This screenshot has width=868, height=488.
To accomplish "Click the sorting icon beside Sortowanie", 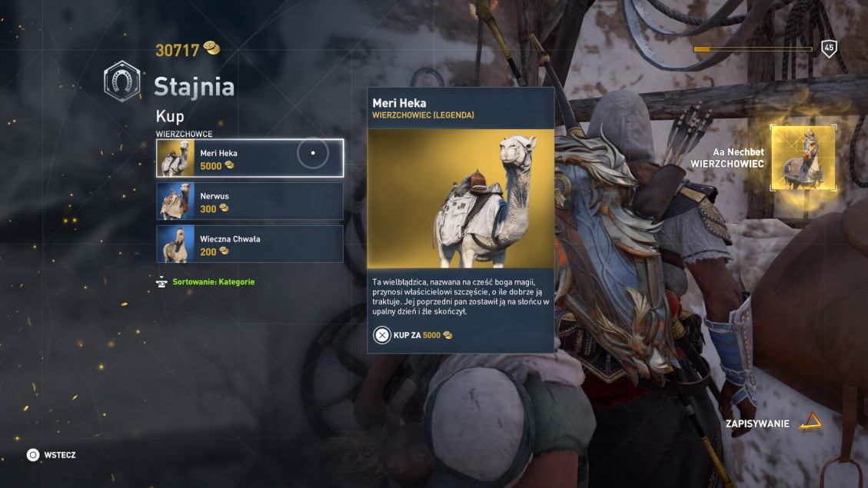I will tap(161, 282).
